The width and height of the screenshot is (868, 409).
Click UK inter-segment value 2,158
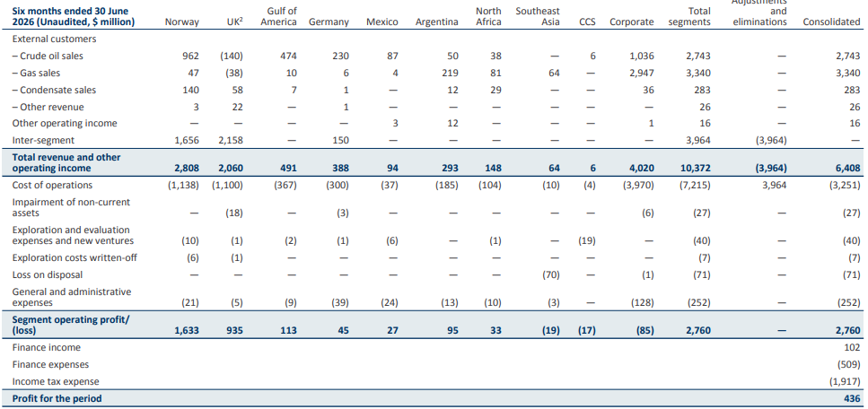click(231, 141)
